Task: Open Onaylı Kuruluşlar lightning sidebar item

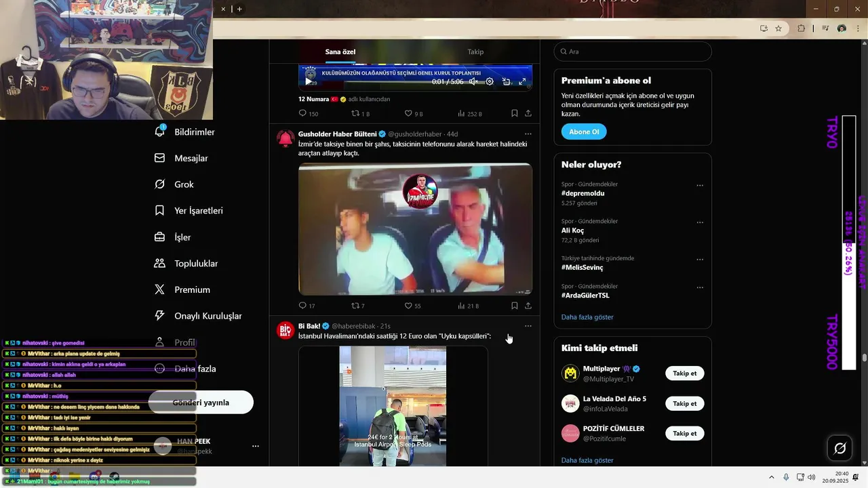Action: (198, 316)
